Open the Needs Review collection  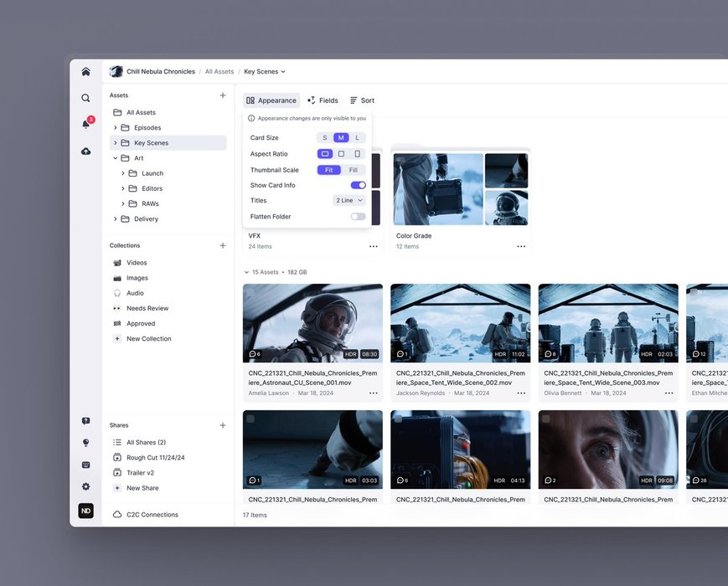pyautogui.click(x=168, y=308)
